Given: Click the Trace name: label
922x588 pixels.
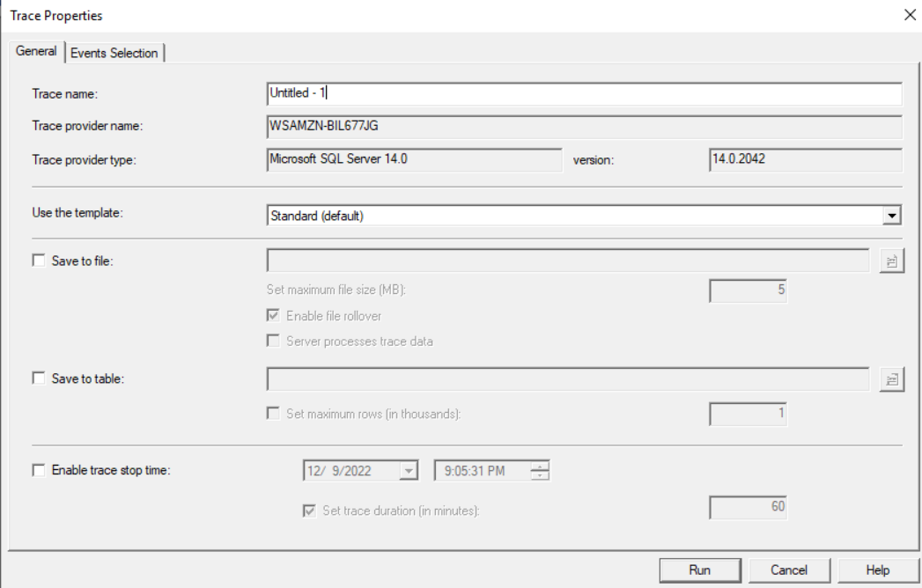Looking at the screenshot, I should (64, 94).
